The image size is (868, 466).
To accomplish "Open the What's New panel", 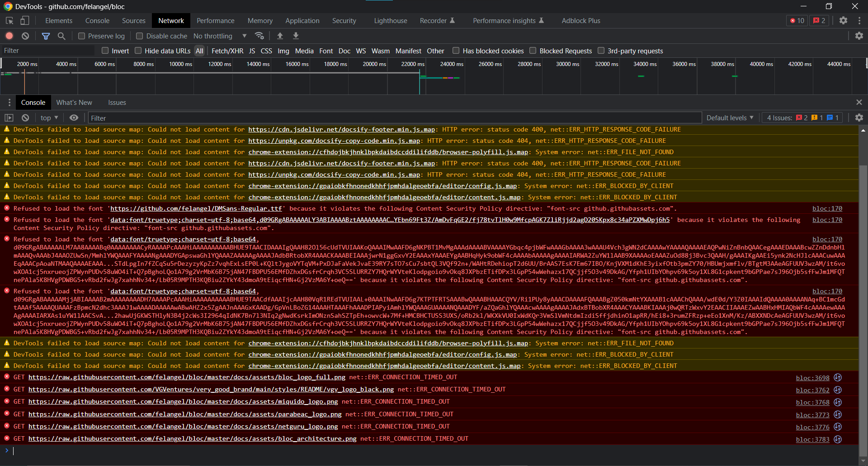I will pyautogui.click(x=74, y=102).
